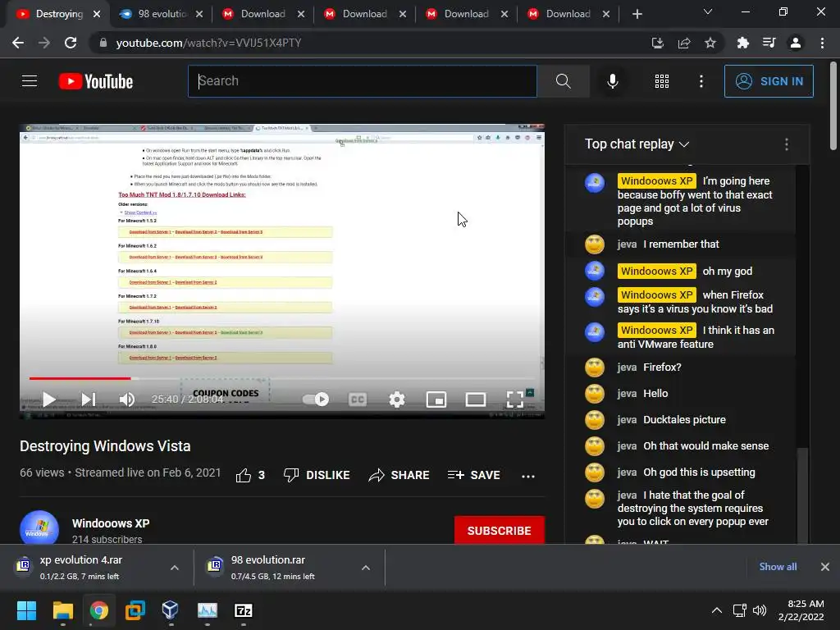The width and height of the screenshot is (840, 630).
Task: Share this page icon in address bar
Action: 684,43
